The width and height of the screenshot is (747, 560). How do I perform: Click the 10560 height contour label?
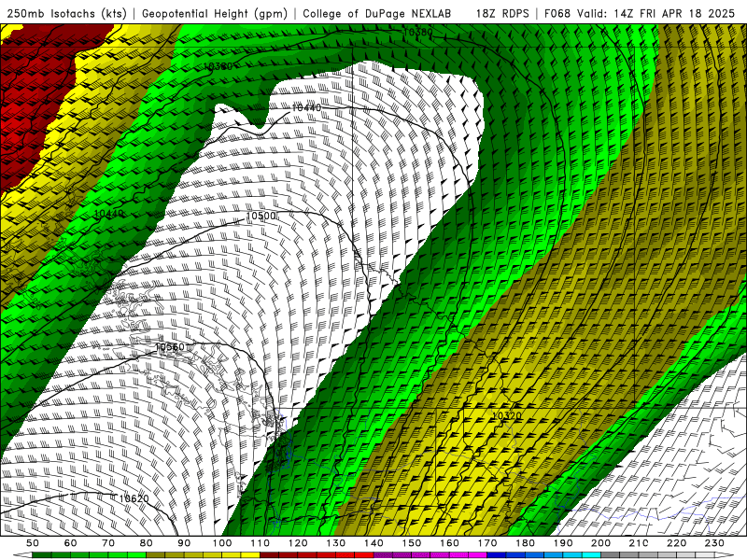[170, 347]
